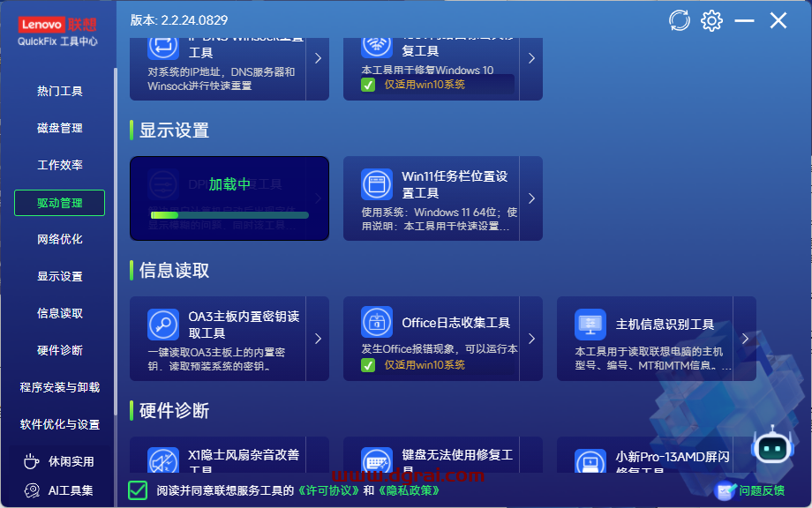Open the 主机信息识别工具 card title
Screen dimensions: 812x508
665,325
